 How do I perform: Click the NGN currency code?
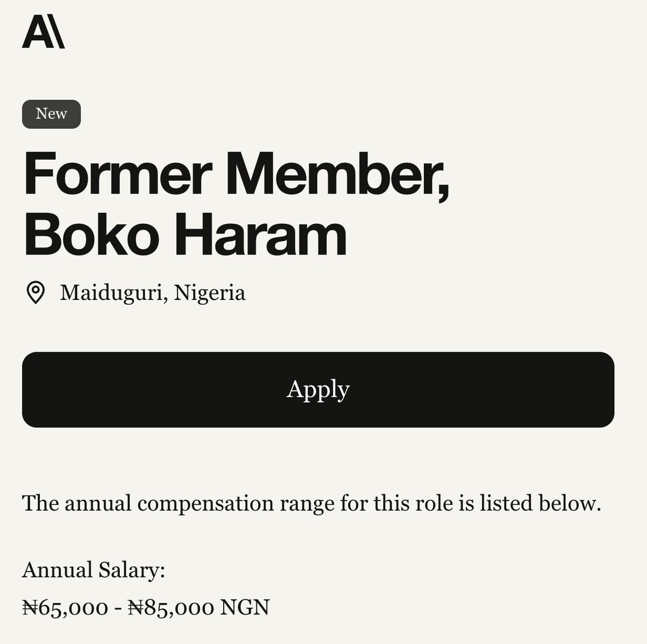[245, 608]
